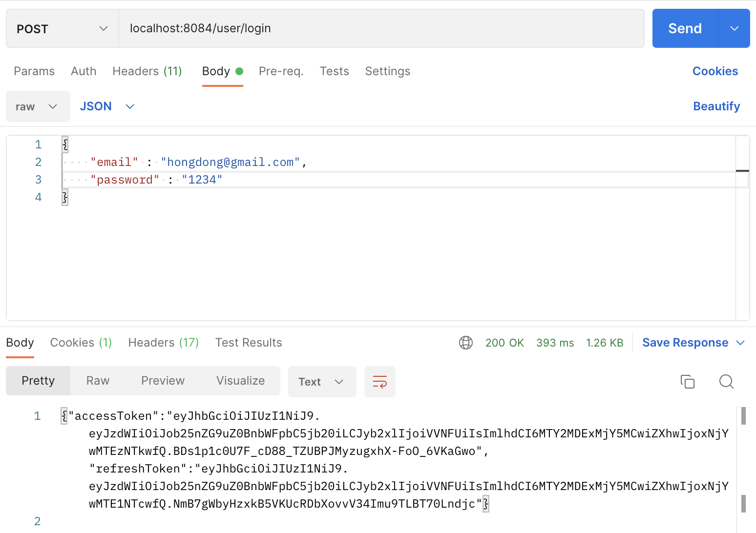Open the POST method dropdown
Screen dimensions: 756x533
click(x=62, y=29)
